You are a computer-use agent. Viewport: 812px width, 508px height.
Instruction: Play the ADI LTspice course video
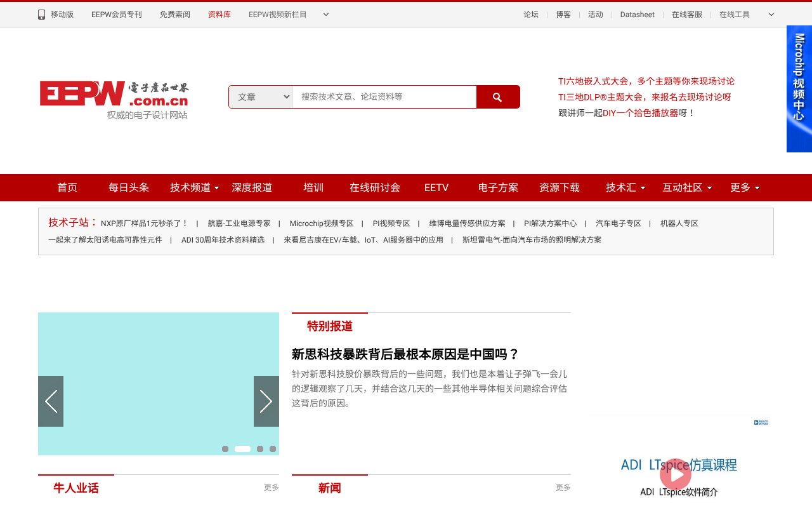pyautogui.click(x=676, y=474)
